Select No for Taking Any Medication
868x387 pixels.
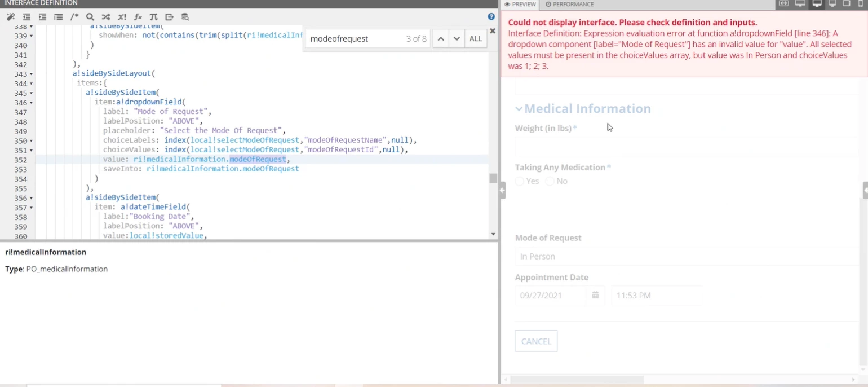[x=550, y=181]
